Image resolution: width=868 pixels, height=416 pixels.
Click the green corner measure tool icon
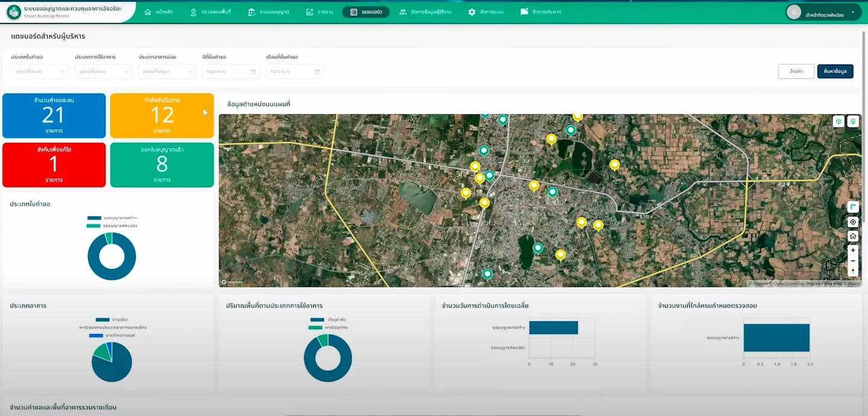pos(853,207)
